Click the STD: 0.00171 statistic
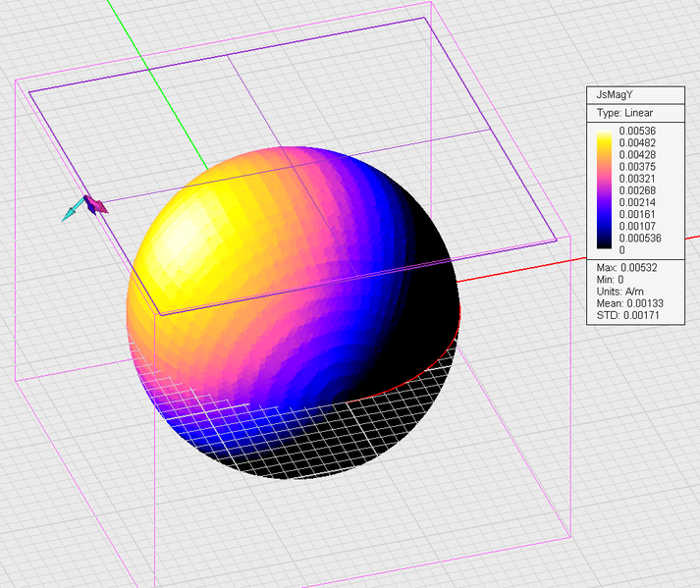700x588 pixels. (x=628, y=315)
